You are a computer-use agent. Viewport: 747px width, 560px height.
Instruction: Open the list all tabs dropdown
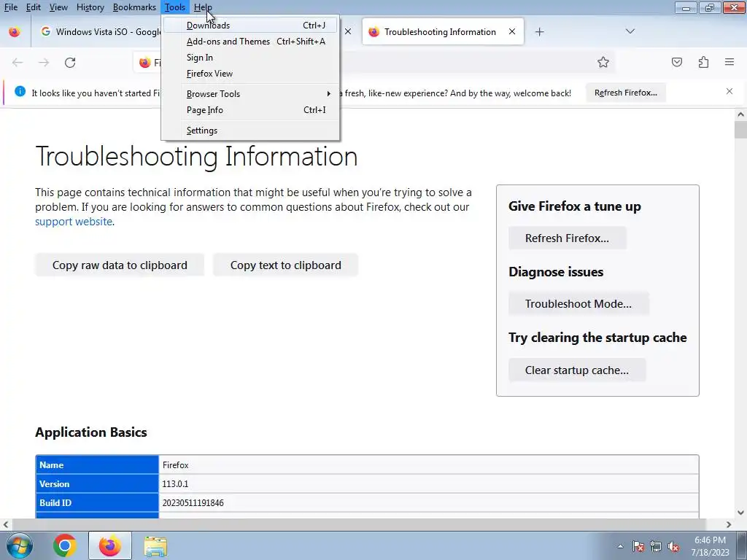(630, 31)
